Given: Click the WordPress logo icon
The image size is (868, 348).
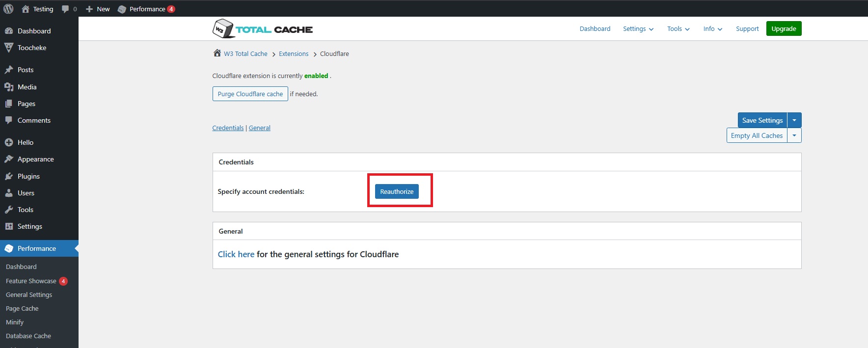Looking at the screenshot, I should tap(8, 9).
